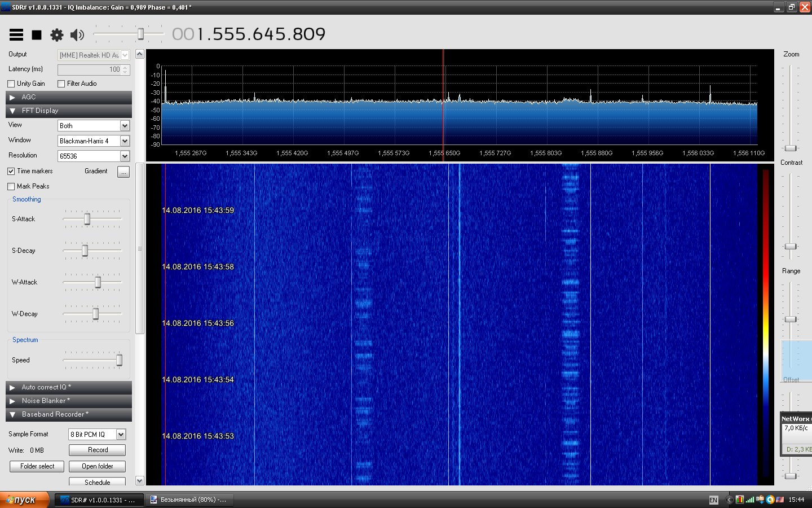The height and width of the screenshot is (508, 812).
Task: Open the Window dropdown Blackman-Harris 4
Action: 94,141
